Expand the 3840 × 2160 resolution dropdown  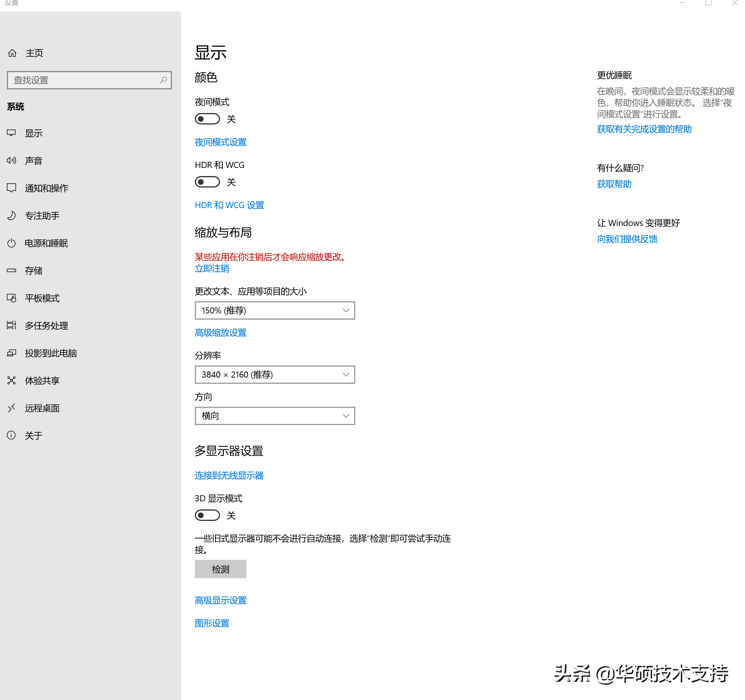click(275, 375)
